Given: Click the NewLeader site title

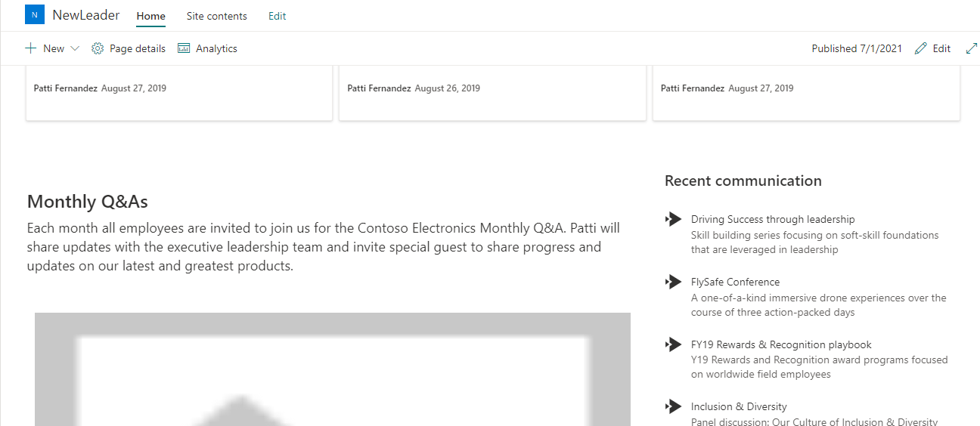Looking at the screenshot, I should point(86,15).
